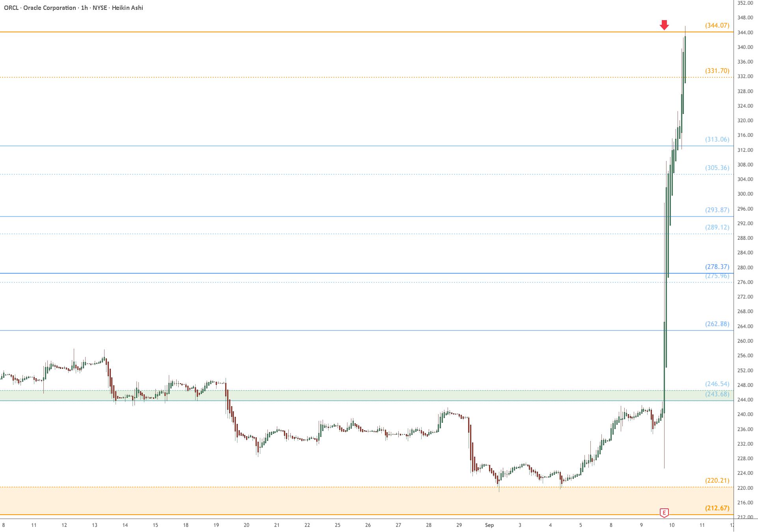Select the 289.12 dotted level label
The width and height of the screenshot is (758, 532).
(717, 227)
